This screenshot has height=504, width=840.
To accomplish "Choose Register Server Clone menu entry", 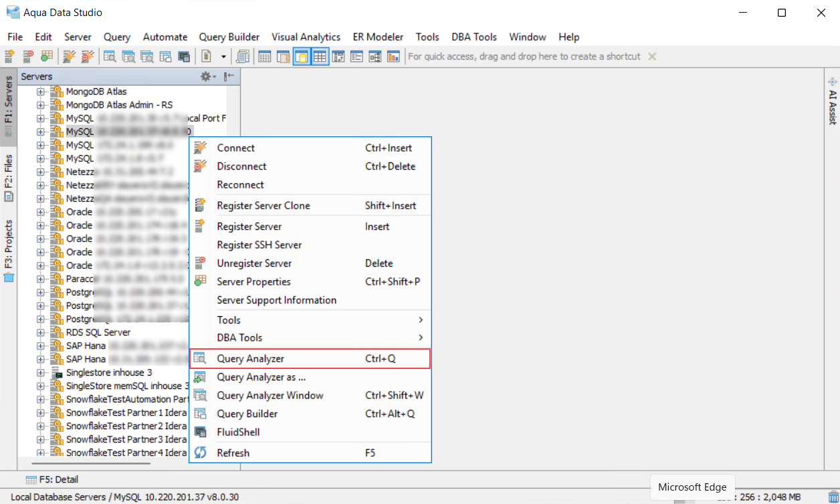I will [x=310, y=205].
